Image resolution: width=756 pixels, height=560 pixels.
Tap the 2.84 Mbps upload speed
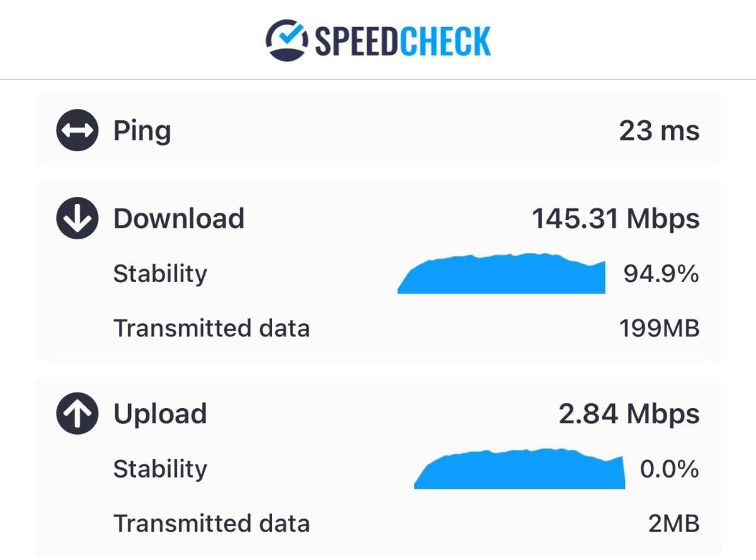[629, 414]
